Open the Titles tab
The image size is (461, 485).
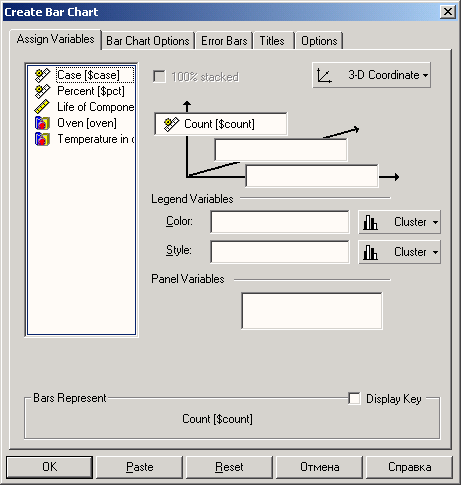[x=272, y=41]
